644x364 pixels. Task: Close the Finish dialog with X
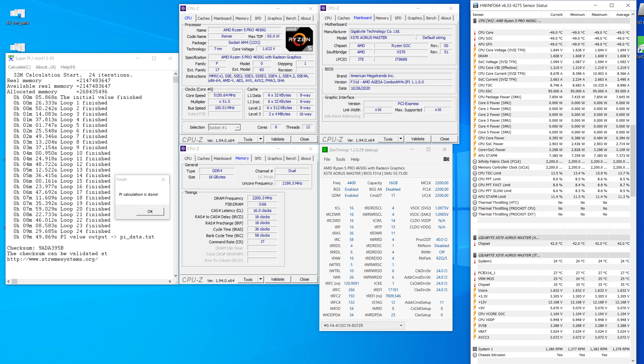pos(163,179)
